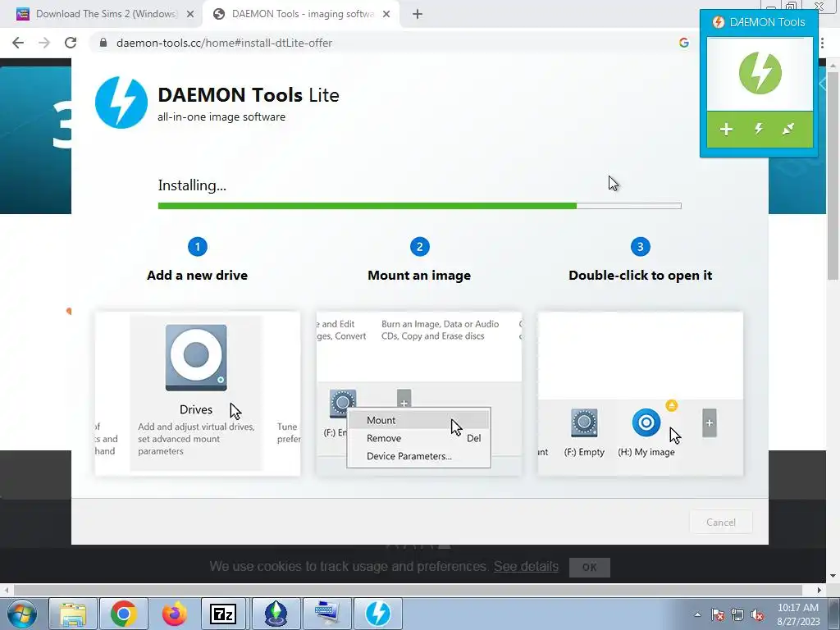This screenshot has height=630, width=840.
Task: Click the horizontal scrollbar at the bottom
Action: pyautogui.click(x=407, y=590)
